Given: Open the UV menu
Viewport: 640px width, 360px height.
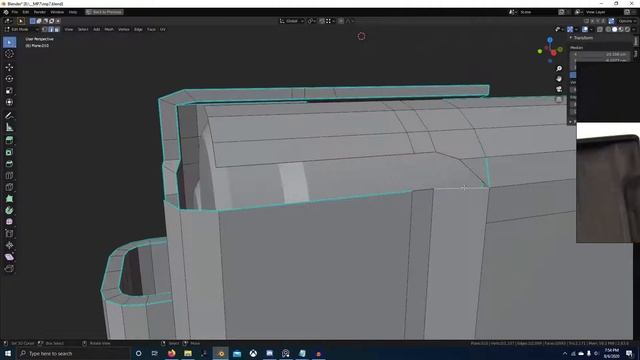Looking at the screenshot, I should click(x=163, y=29).
